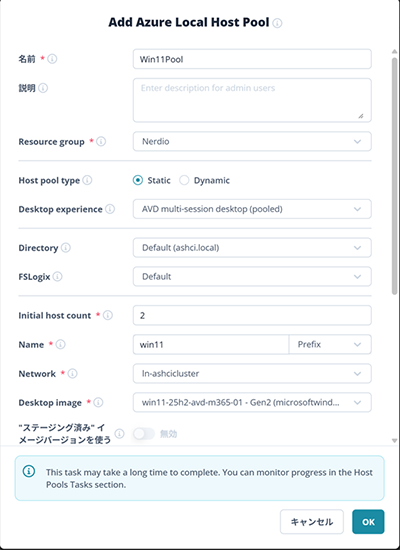The width and height of the screenshot is (400, 550).
Task: Click info icon next to Resource group
Action: 101,142
